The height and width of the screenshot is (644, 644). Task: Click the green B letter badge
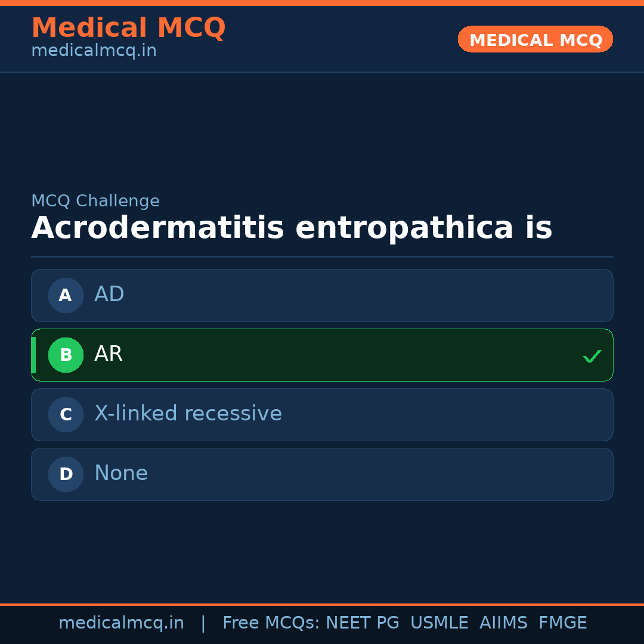[x=66, y=355]
